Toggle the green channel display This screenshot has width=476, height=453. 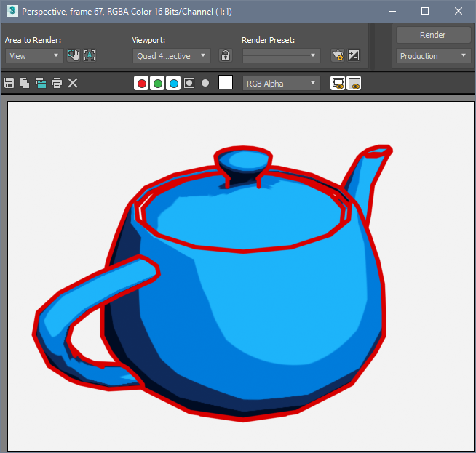(157, 83)
